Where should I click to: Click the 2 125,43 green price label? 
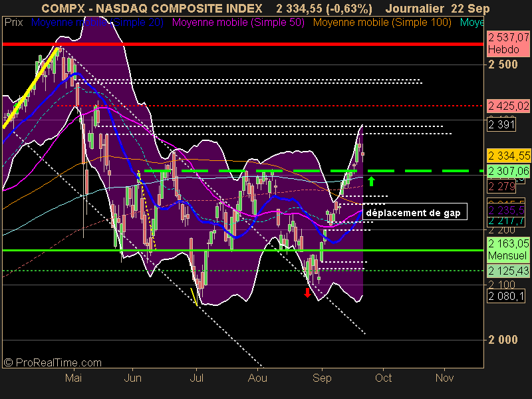[x=508, y=271]
